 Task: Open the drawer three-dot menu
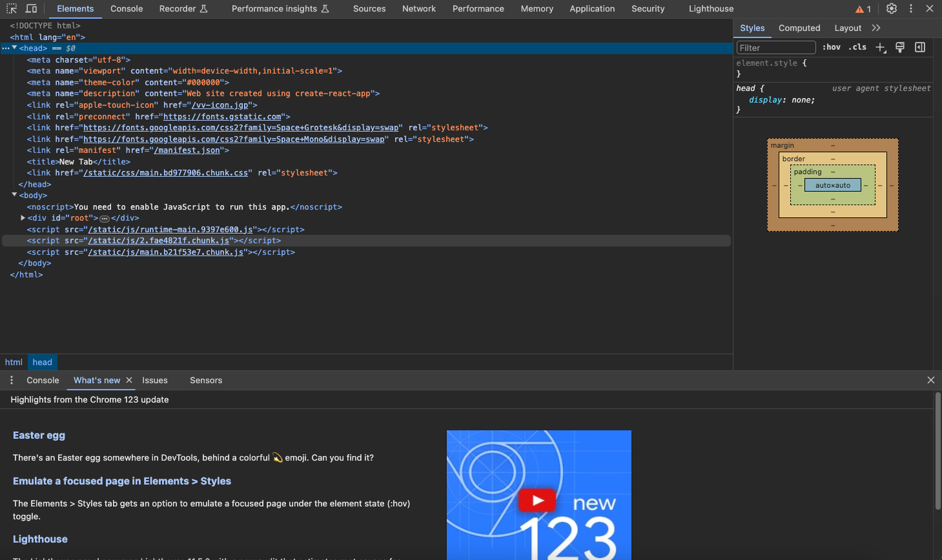tap(12, 380)
